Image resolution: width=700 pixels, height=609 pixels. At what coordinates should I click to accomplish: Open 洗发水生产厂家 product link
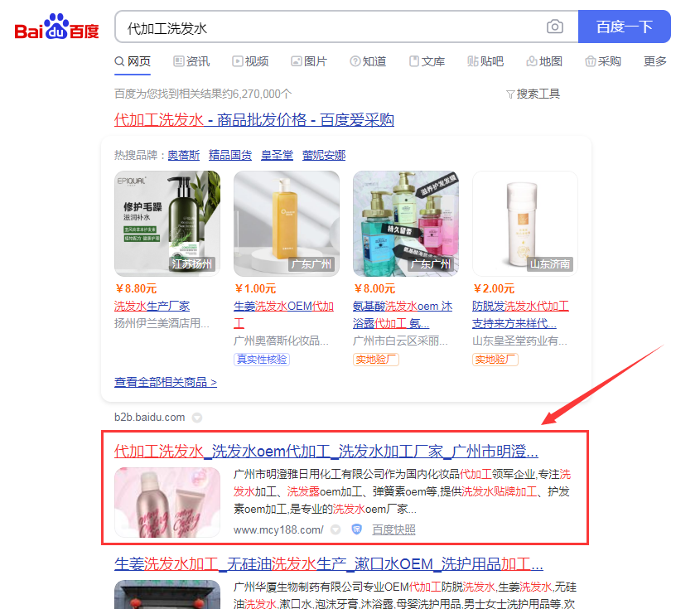tap(152, 307)
